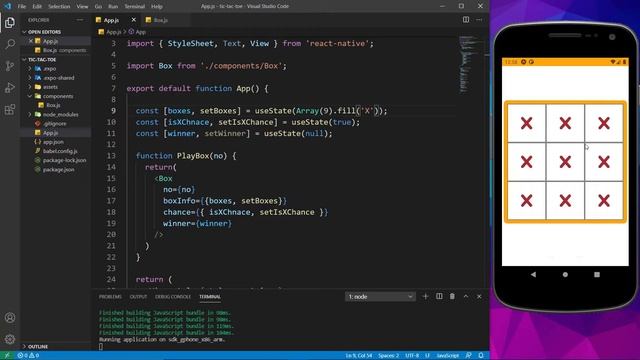
Task: Open the terminal selector dropdown '1: node'
Action: click(x=380, y=297)
